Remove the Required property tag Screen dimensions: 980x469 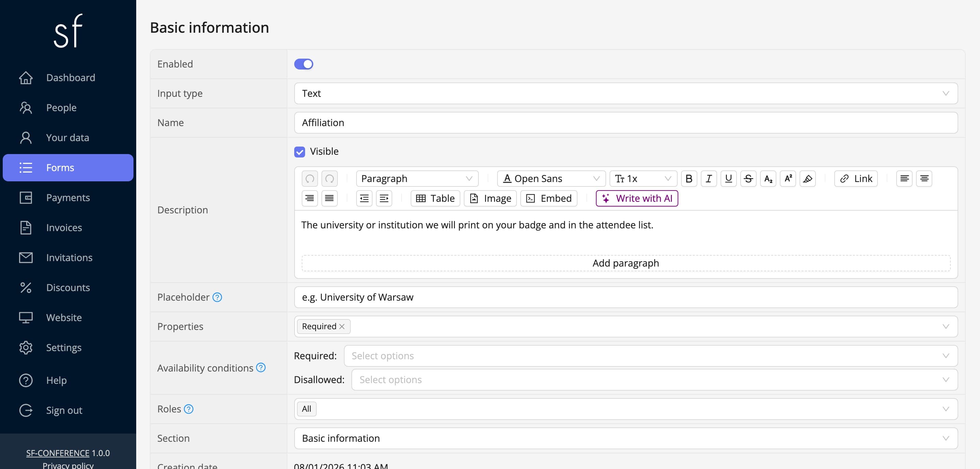(x=342, y=327)
